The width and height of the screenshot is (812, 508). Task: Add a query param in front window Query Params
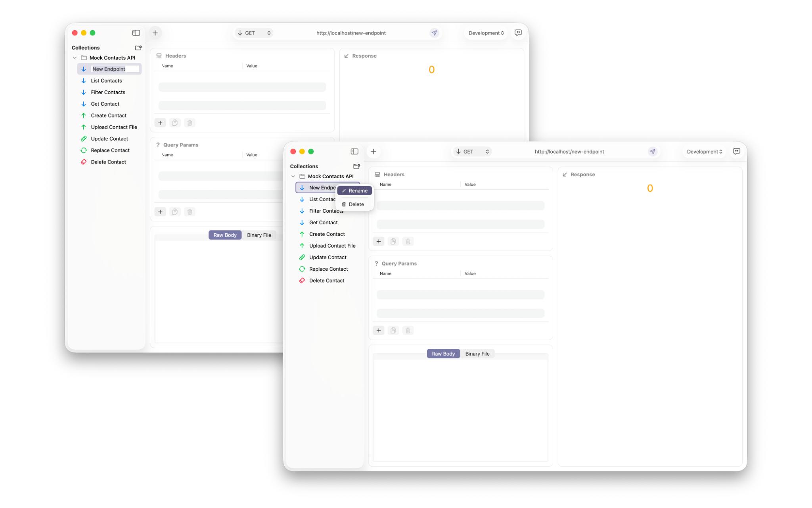[x=379, y=330]
